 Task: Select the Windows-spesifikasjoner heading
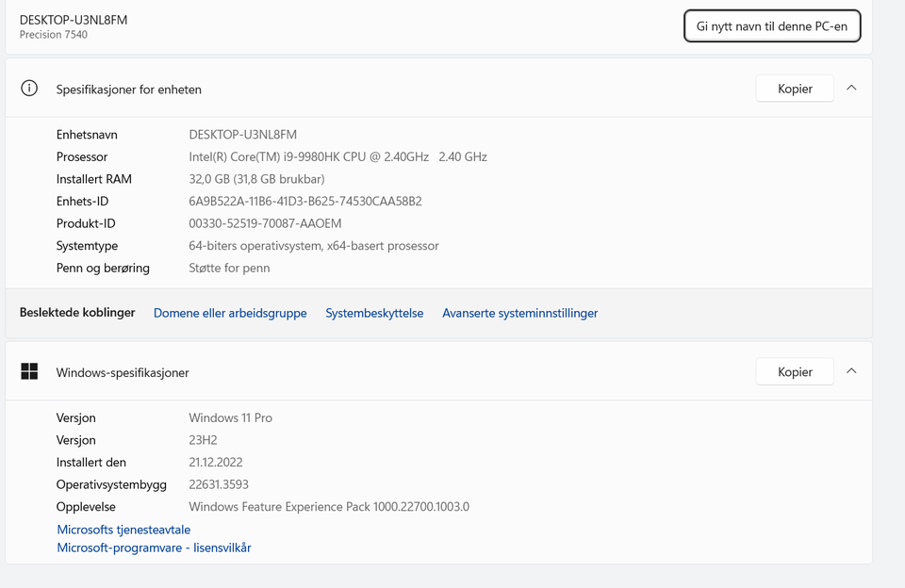(123, 373)
